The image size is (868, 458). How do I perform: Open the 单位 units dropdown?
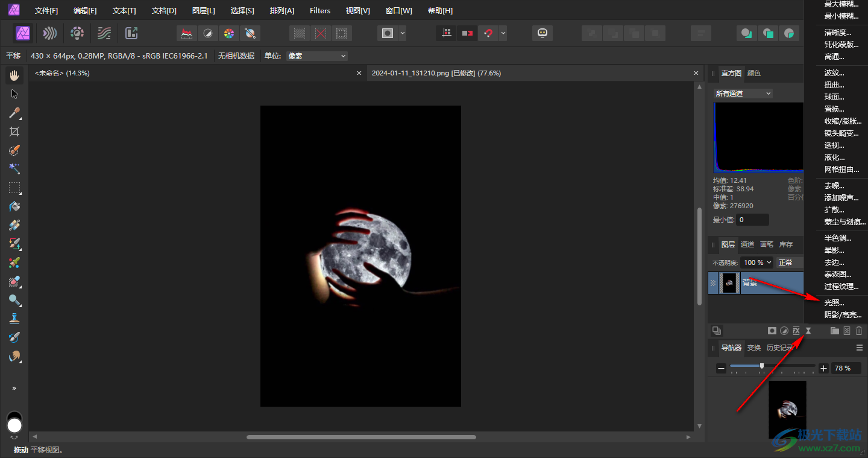317,56
